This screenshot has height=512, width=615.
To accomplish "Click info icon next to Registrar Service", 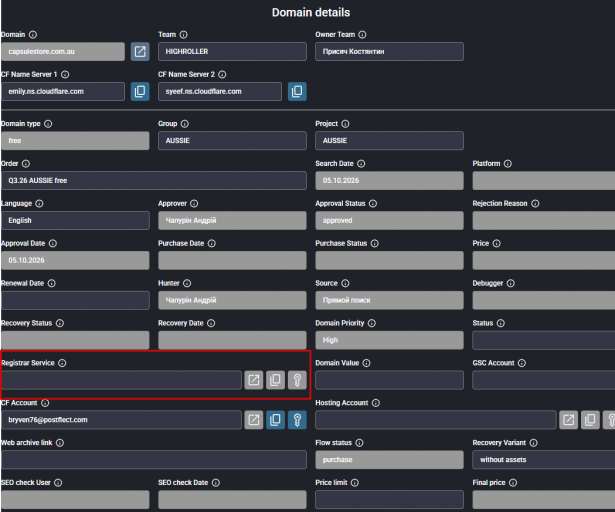I will pos(62,363).
